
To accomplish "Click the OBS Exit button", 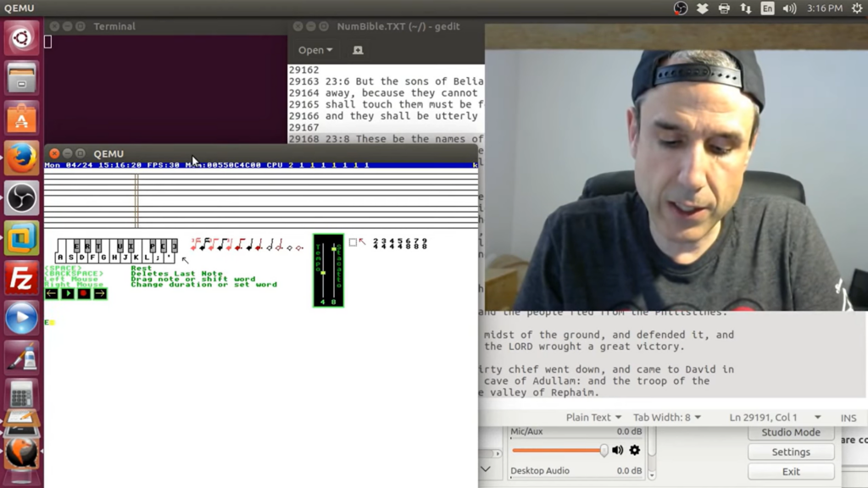I will pyautogui.click(x=790, y=471).
